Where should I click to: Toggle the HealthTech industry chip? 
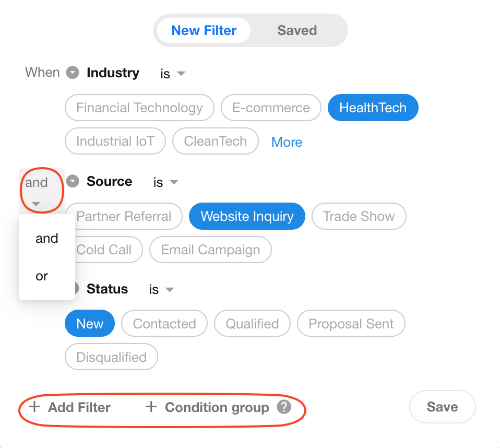pos(373,108)
